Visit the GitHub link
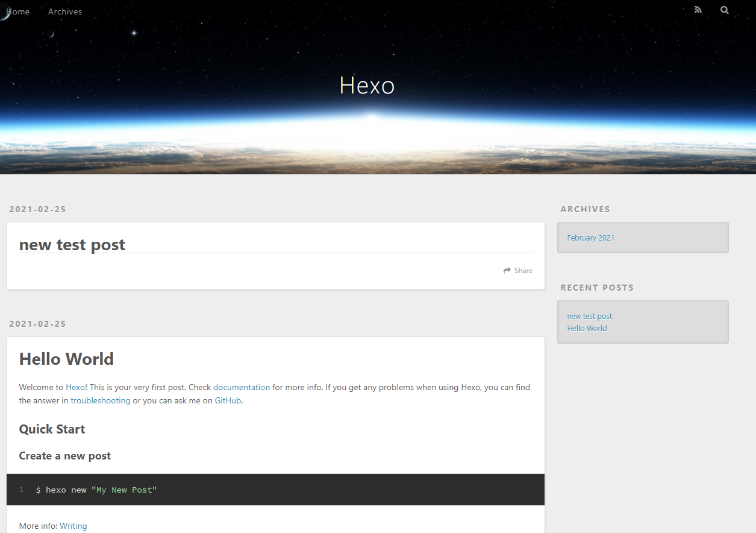Image resolution: width=756 pixels, height=533 pixels. point(228,400)
